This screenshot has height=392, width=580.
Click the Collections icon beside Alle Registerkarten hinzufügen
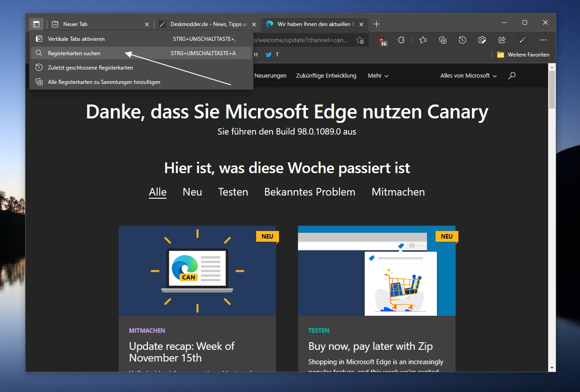[x=39, y=82]
